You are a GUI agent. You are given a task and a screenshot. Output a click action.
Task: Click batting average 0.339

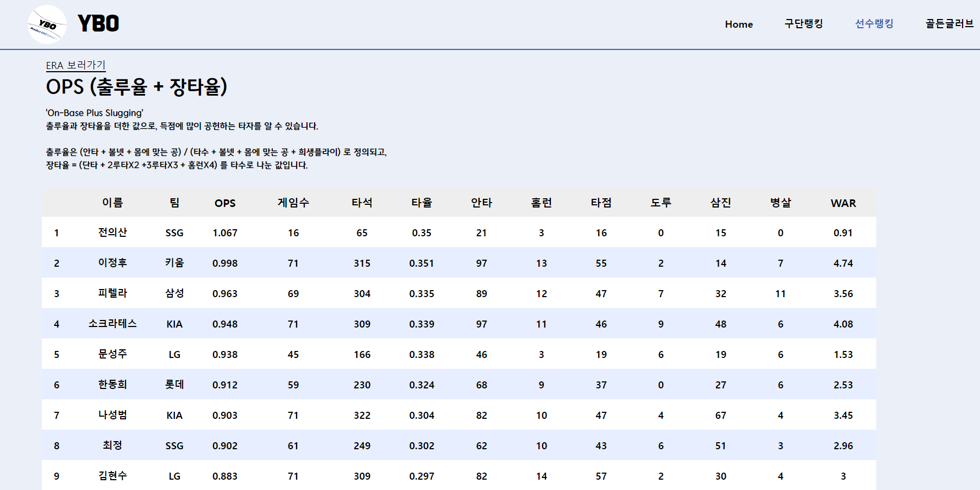click(422, 324)
